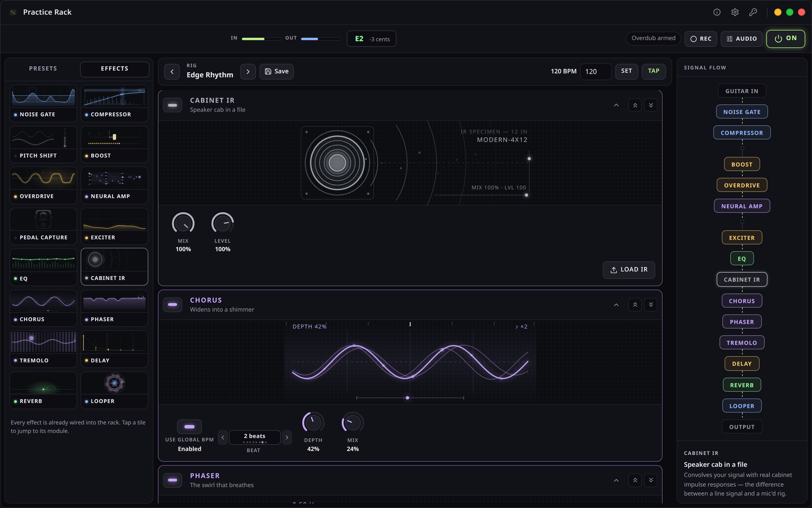Open the settings gear icon
The width and height of the screenshot is (812, 508).
(735, 12)
